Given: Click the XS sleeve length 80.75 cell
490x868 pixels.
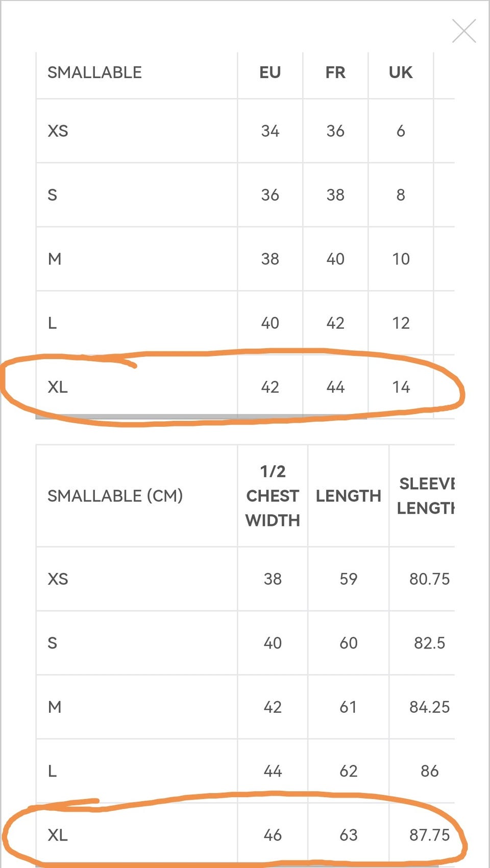Looking at the screenshot, I should pyautogui.click(x=429, y=579).
